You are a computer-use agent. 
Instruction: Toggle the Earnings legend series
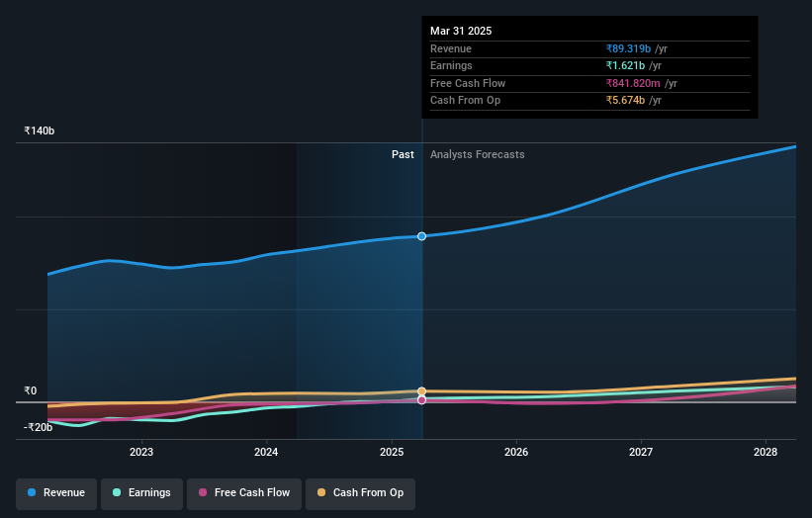[x=141, y=493]
